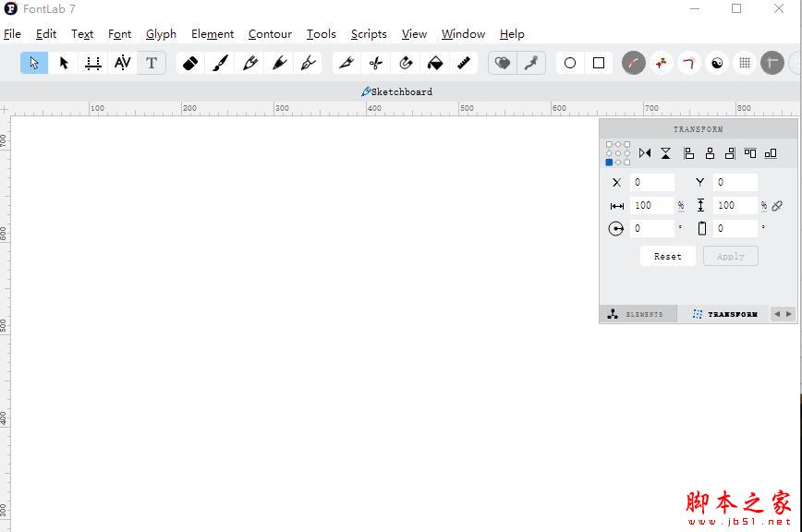Select the Eraser tool
Viewport: 802px width, 532px height.
tap(190, 63)
